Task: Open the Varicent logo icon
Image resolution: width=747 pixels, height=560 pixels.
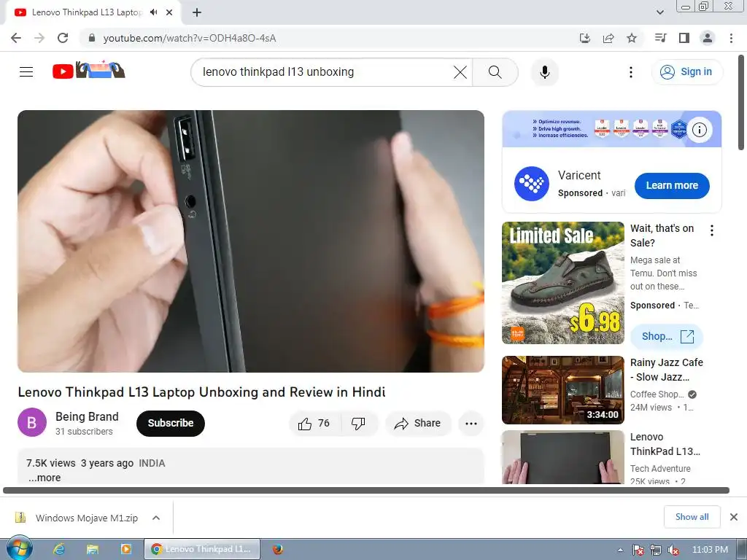Action: click(531, 184)
